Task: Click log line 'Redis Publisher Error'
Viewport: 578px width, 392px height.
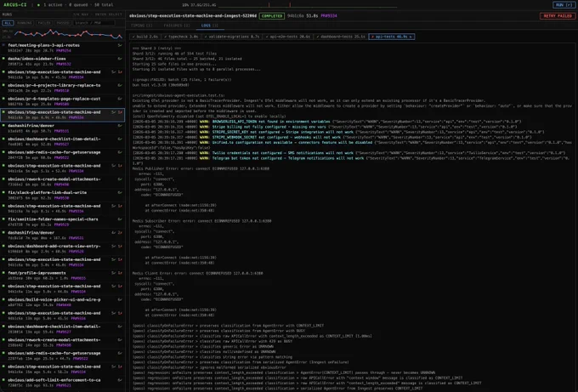Action: point(201,168)
